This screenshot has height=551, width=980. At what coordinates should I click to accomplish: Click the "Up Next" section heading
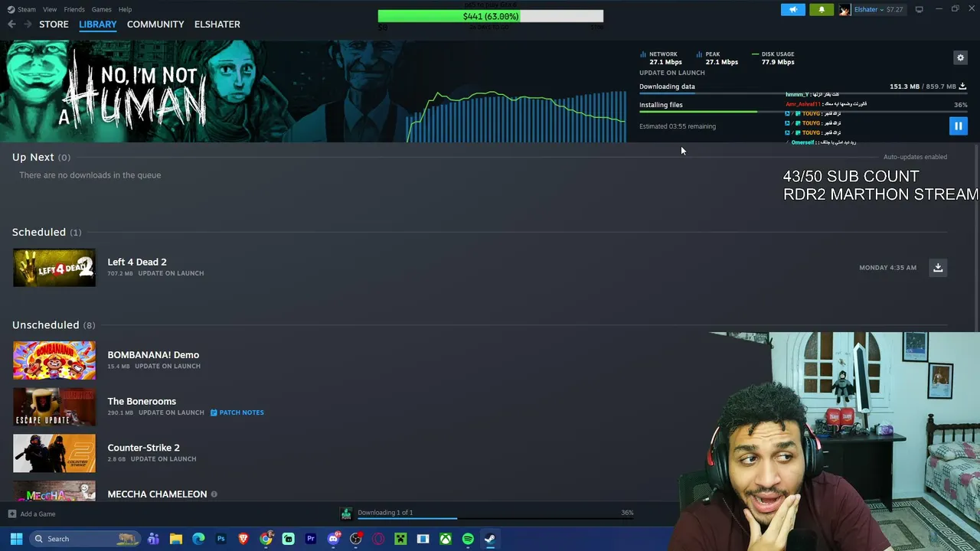[33, 157]
